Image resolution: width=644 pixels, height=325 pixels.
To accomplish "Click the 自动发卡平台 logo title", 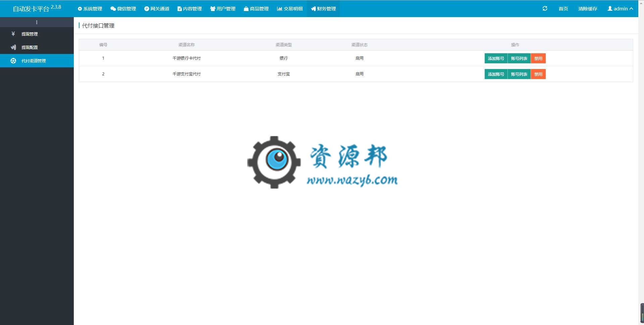I will coord(37,8).
